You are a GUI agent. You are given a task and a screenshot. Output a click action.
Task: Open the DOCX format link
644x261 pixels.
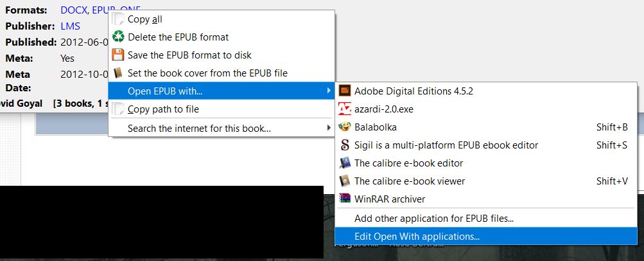pyautogui.click(x=74, y=10)
